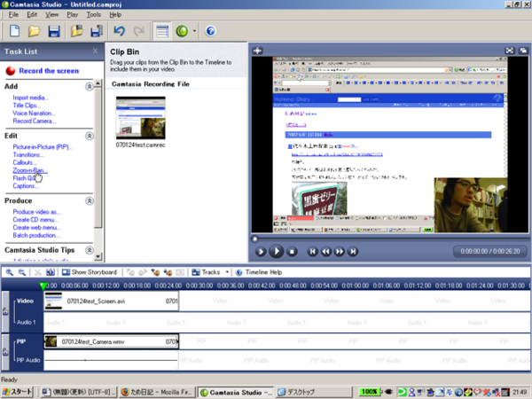Viewport: 532px width, 399px height.
Task: Open the Help menu
Action: click(115, 14)
